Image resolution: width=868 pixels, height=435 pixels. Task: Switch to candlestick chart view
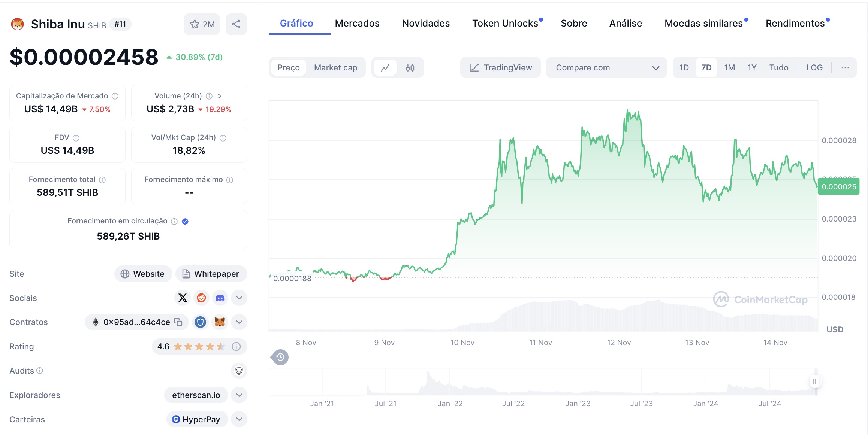410,68
